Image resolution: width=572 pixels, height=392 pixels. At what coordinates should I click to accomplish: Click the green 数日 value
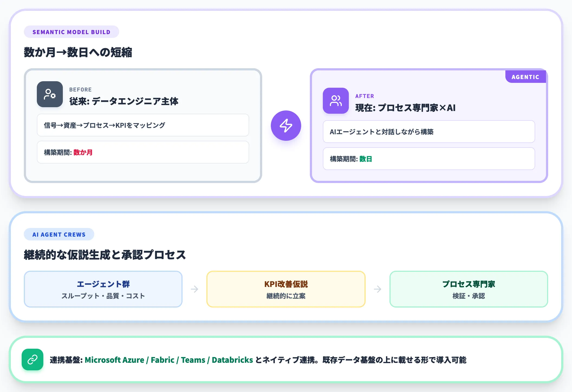366,159
